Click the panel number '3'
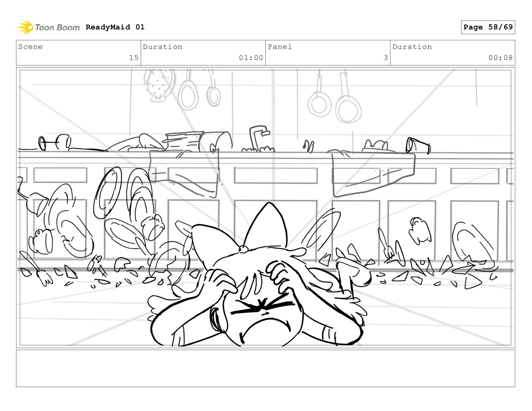 tap(386, 58)
